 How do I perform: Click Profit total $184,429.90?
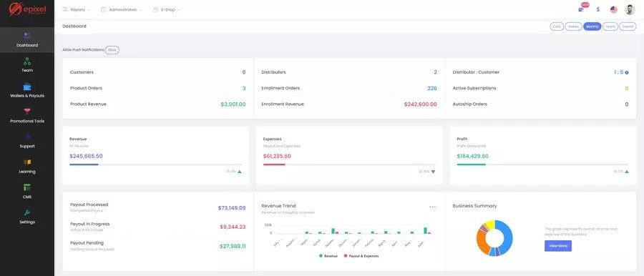point(473,156)
